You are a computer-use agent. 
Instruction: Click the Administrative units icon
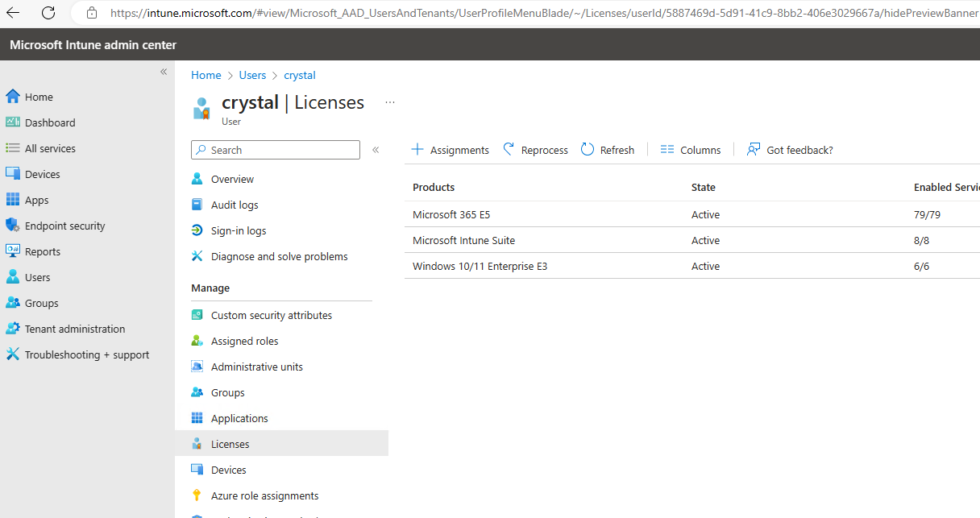point(197,367)
